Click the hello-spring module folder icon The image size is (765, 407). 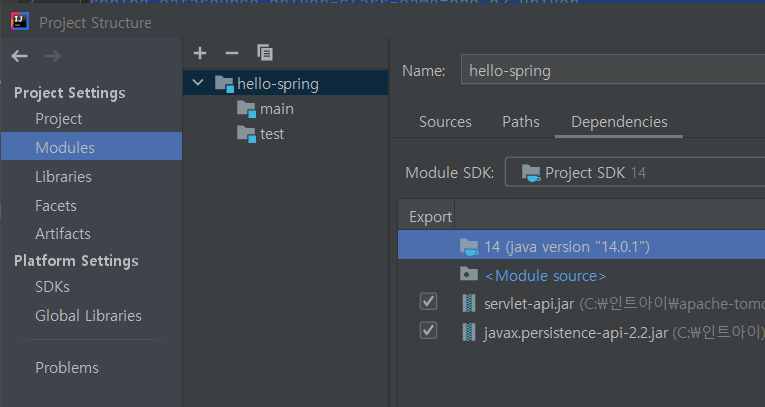(x=224, y=84)
